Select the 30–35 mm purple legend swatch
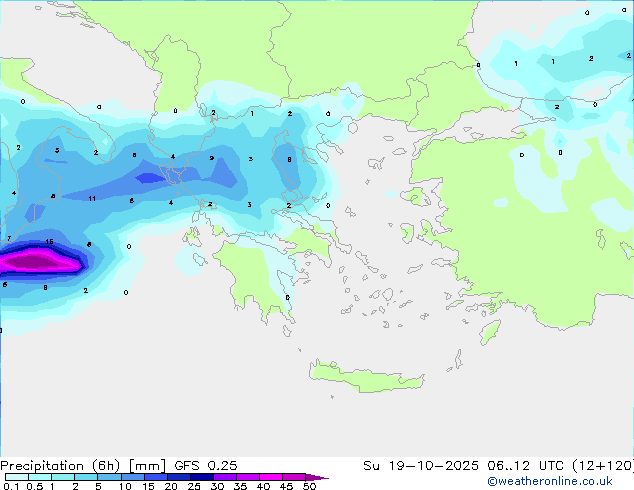Image resolution: width=634 pixels, height=490 pixels. 225,477
